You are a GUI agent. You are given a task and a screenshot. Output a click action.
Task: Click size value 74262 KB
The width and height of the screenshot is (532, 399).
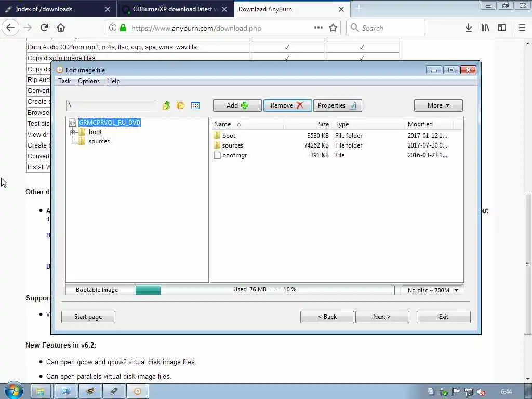[x=316, y=145]
